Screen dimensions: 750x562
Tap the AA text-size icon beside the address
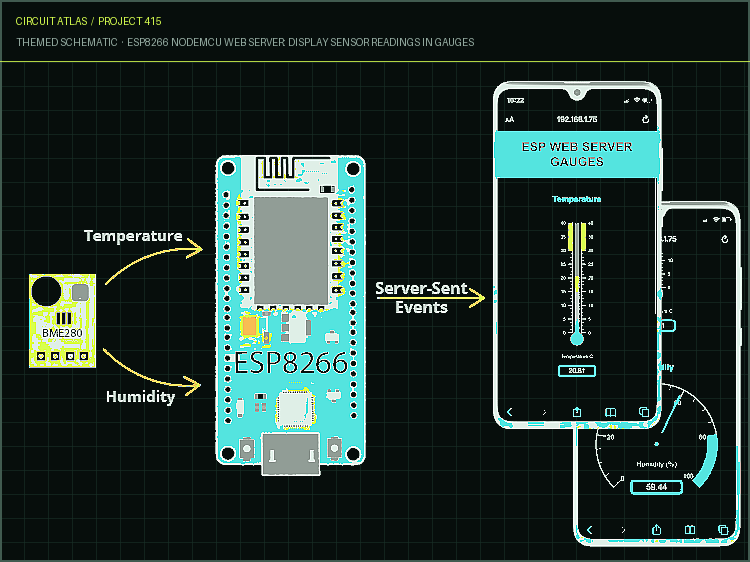point(509,120)
